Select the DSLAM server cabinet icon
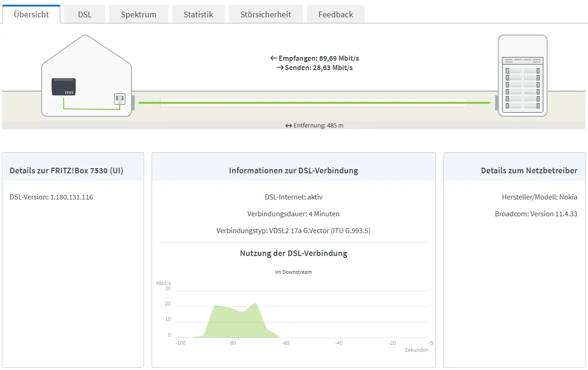The width and height of the screenshot is (588, 370). (x=523, y=76)
